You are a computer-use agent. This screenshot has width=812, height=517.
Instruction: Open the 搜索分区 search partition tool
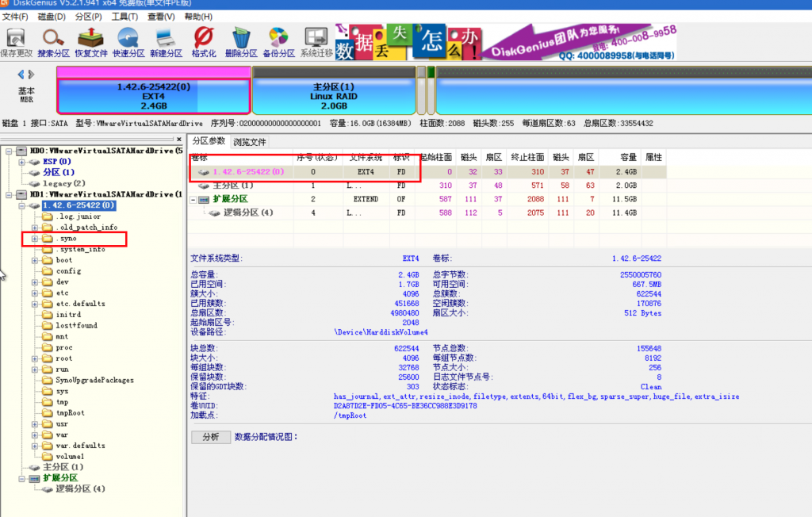[53, 43]
